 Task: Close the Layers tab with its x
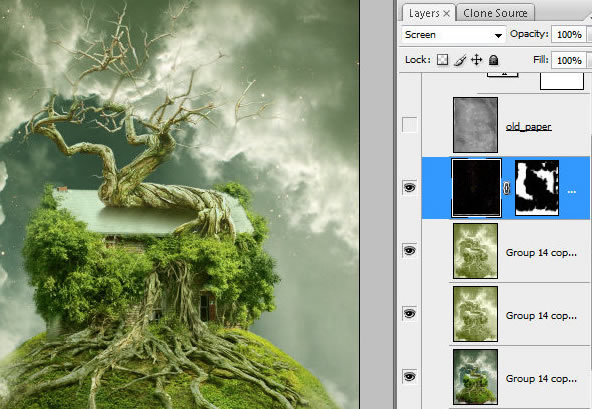[446, 14]
